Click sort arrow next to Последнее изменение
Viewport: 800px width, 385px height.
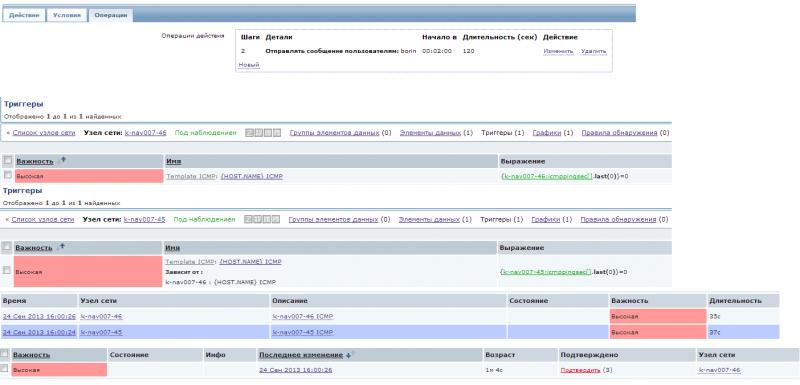(348, 355)
